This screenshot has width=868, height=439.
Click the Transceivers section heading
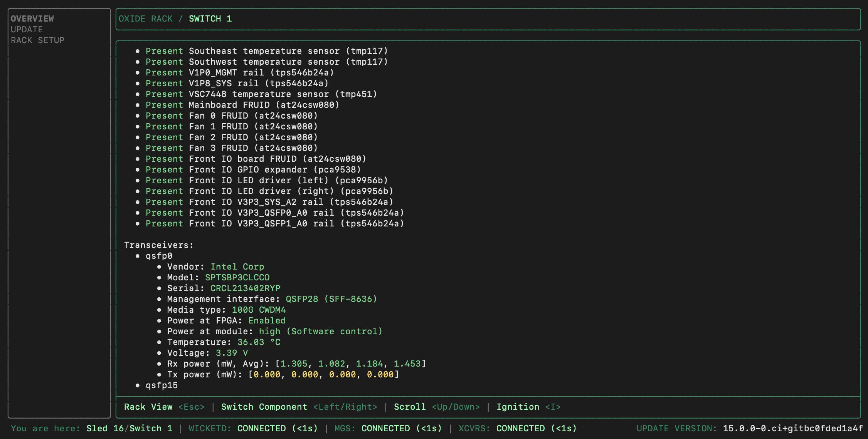point(158,245)
